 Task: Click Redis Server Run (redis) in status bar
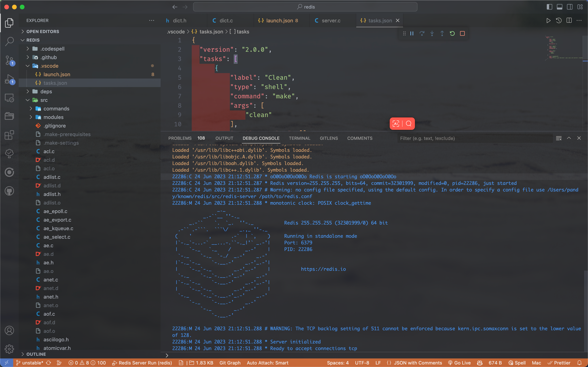142,363
